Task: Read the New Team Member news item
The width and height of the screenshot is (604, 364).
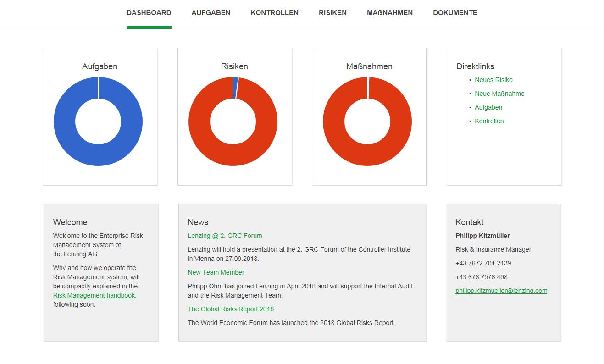Action: point(216,272)
